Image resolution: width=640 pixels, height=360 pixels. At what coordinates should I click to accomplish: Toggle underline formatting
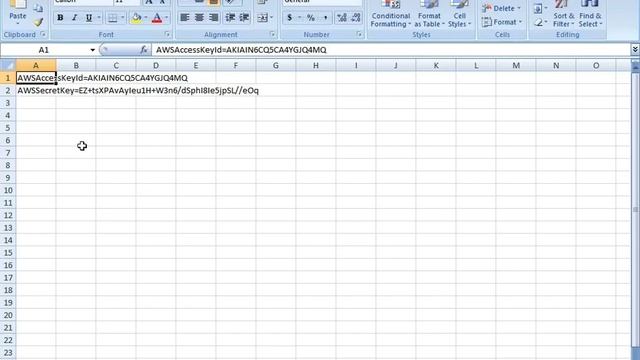(x=89, y=18)
